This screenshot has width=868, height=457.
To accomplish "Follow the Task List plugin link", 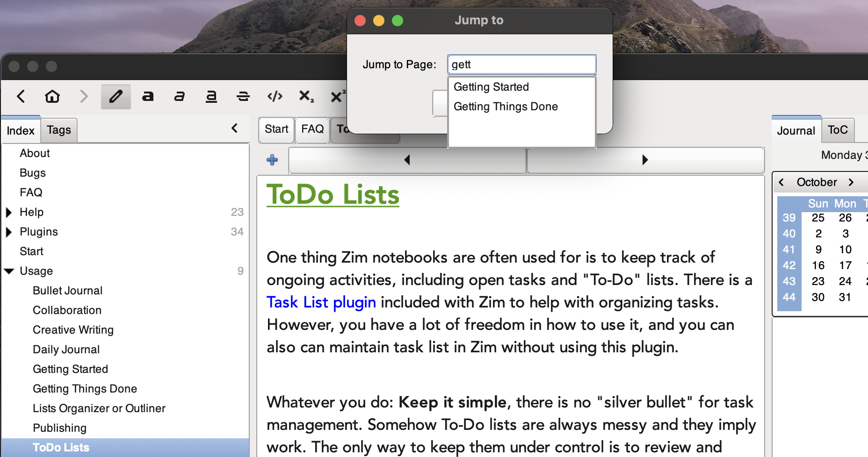I will click(x=321, y=302).
